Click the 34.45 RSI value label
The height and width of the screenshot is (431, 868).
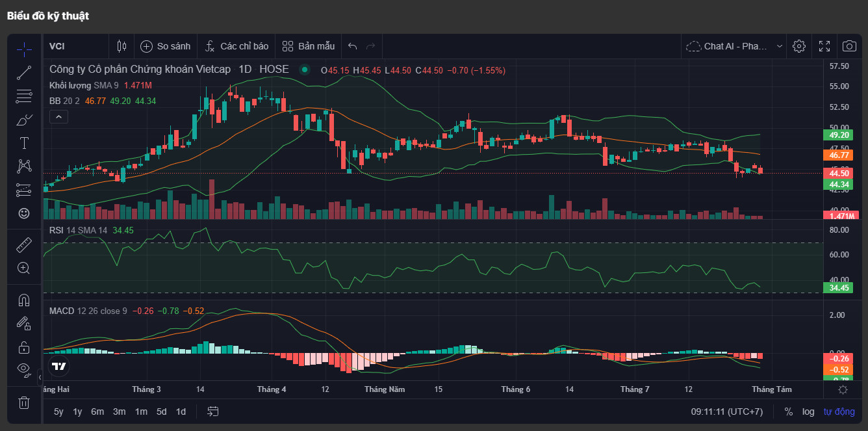pyautogui.click(x=839, y=287)
